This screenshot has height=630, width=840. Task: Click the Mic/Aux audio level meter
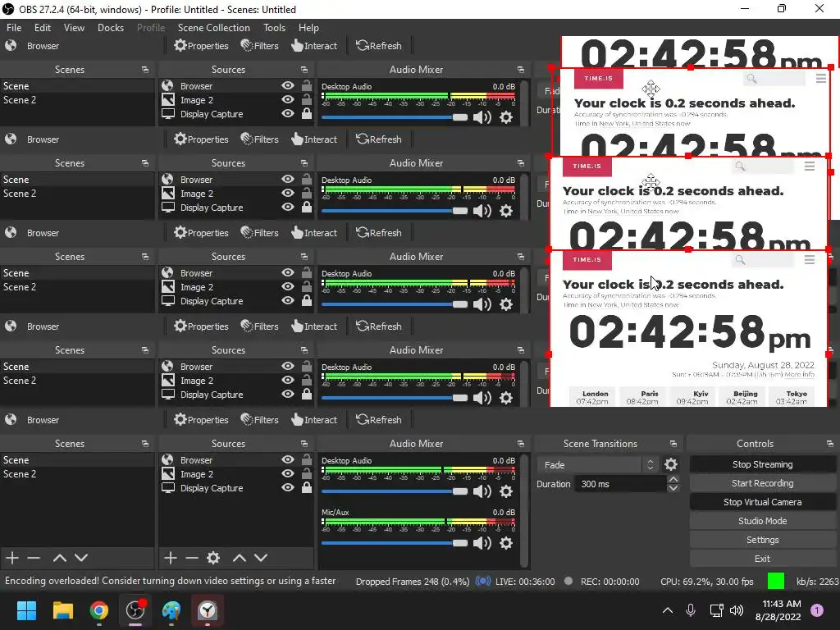418,522
